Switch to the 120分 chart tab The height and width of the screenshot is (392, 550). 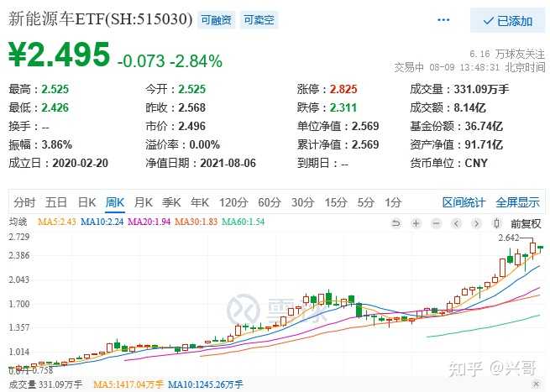tap(233, 202)
